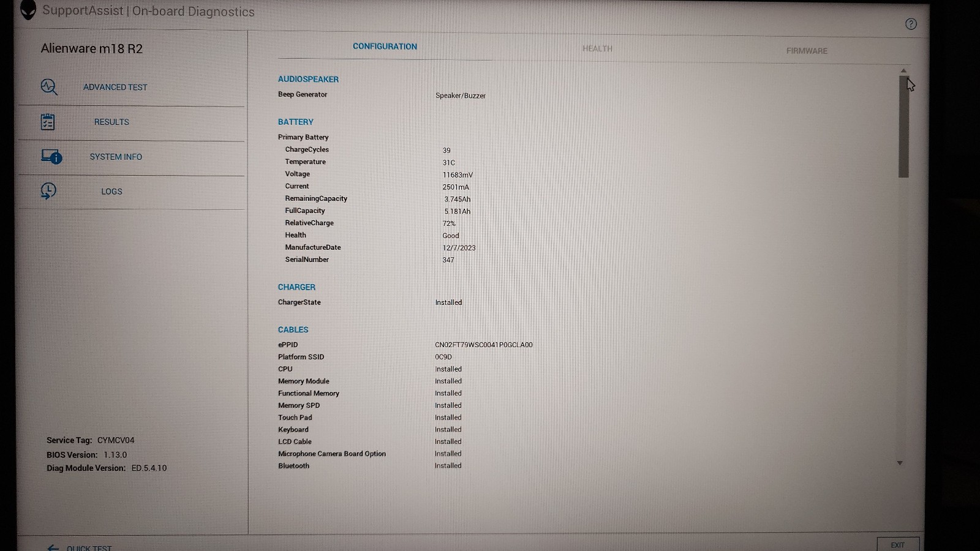Viewport: 980px width, 551px height.
Task: Open the ADVANCED TEST section
Action: (x=115, y=87)
